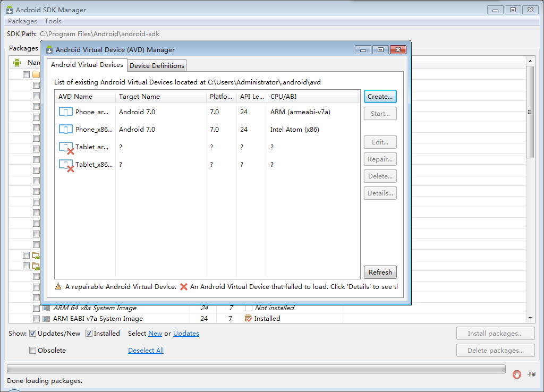Viewport: 544px width, 392px height.
Task: Click the broken Tablet_x86... device icon
Action: (66, 166)
